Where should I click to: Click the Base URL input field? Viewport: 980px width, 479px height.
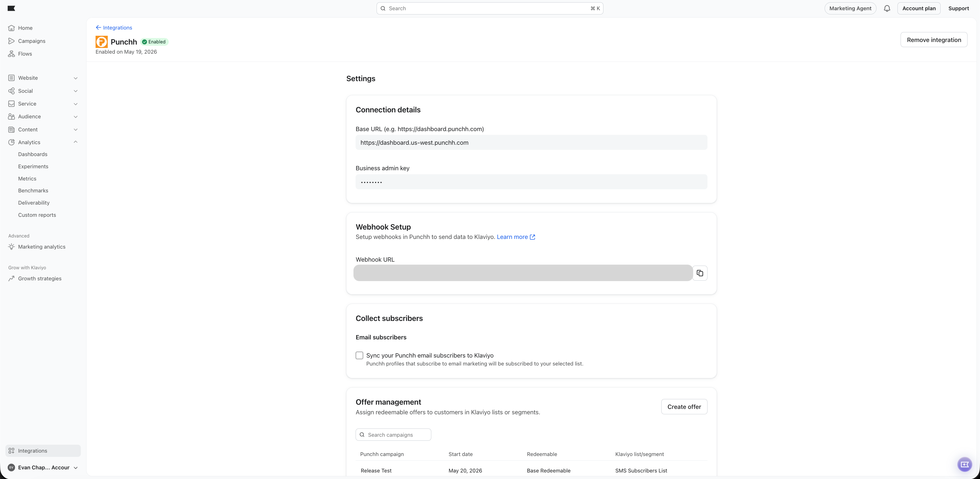coord(531,142)
